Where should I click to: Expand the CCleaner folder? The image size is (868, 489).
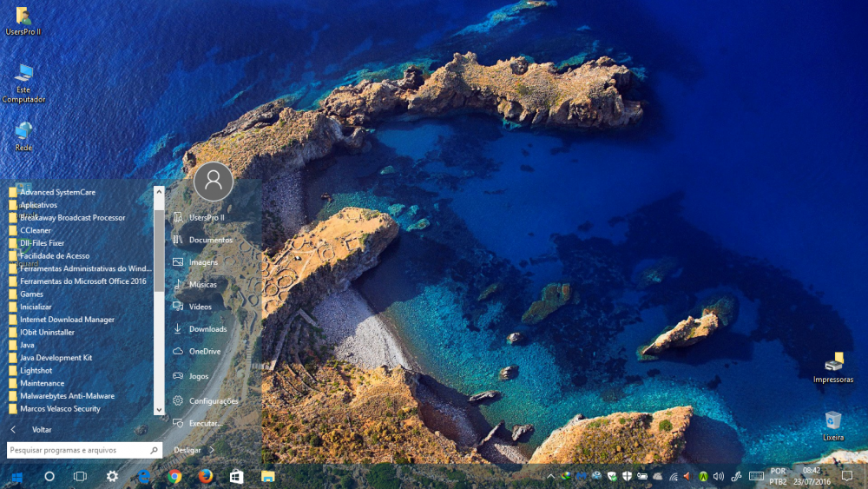(36, 230)
